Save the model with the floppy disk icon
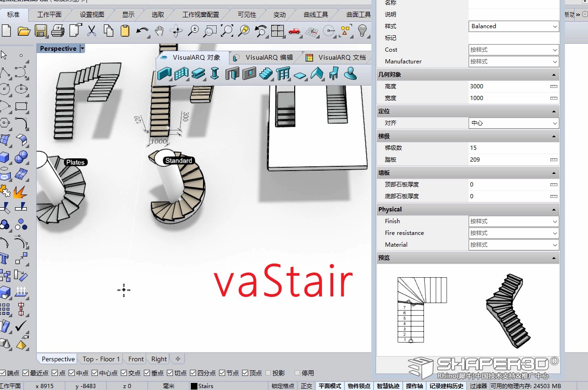Image resolution: width=588 pixels, height=390 pixels. (41, 31)
